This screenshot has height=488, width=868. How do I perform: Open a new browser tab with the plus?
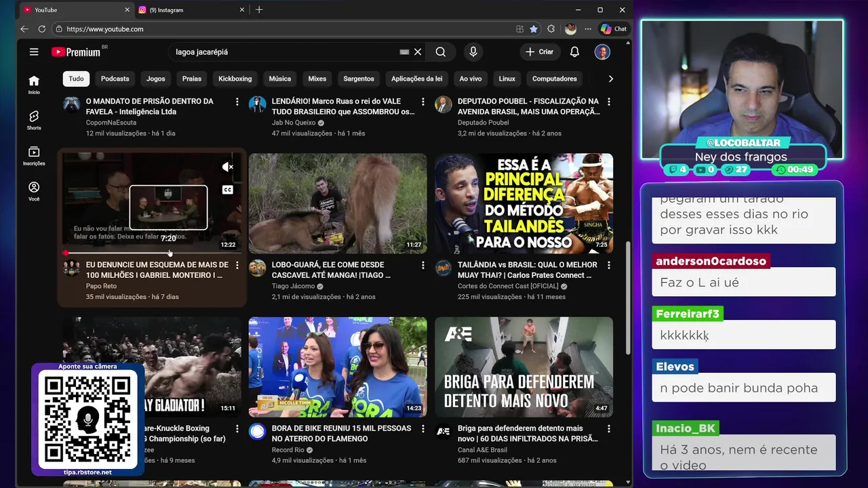tap(259, 9)
